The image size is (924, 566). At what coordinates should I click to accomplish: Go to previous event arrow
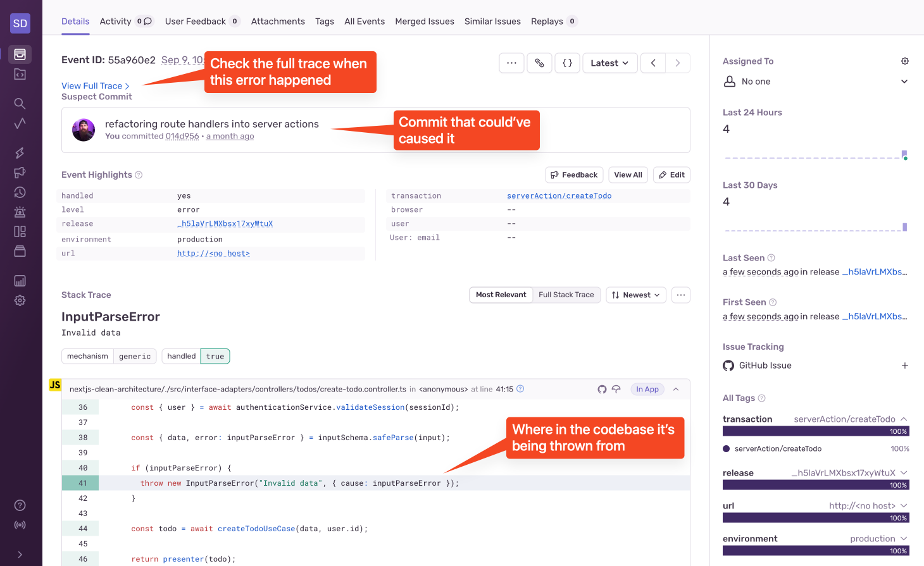click(x=653, y=63)
